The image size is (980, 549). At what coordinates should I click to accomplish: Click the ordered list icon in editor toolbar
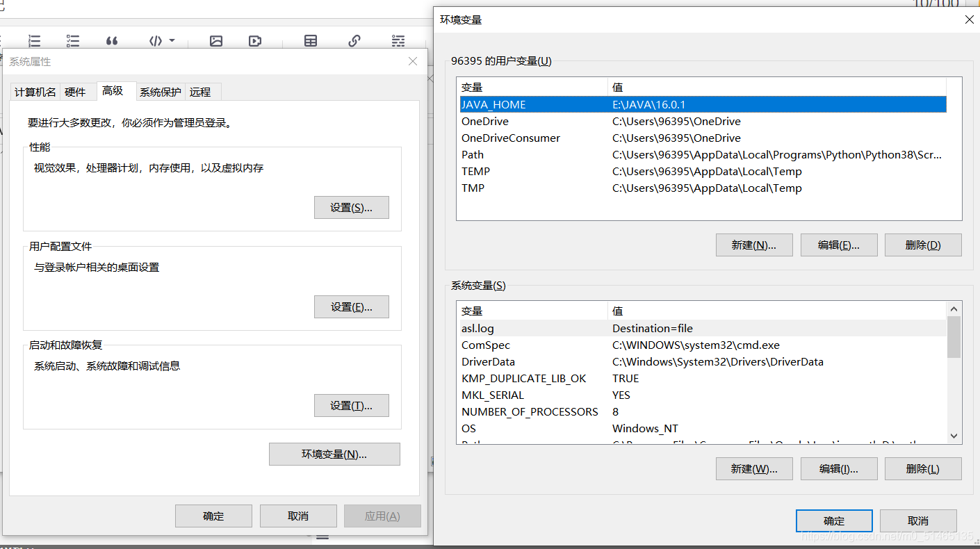click(x=34, y=41)
